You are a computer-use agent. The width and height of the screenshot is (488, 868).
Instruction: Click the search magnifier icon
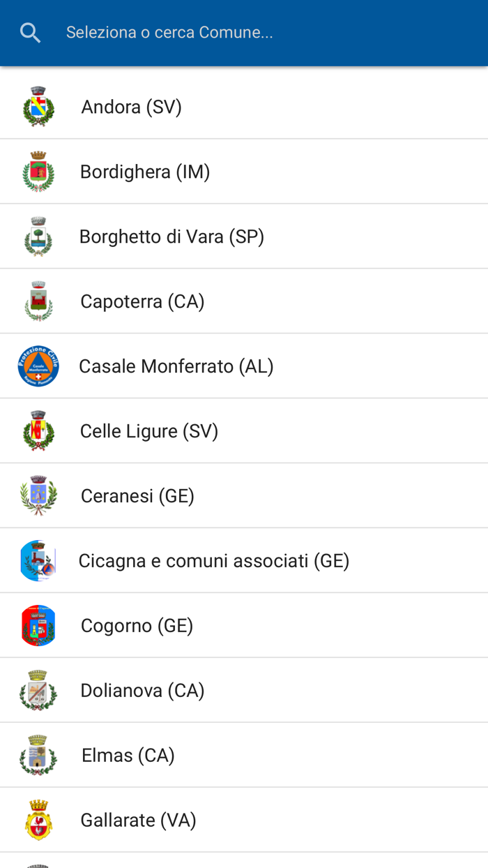point(29,31)
